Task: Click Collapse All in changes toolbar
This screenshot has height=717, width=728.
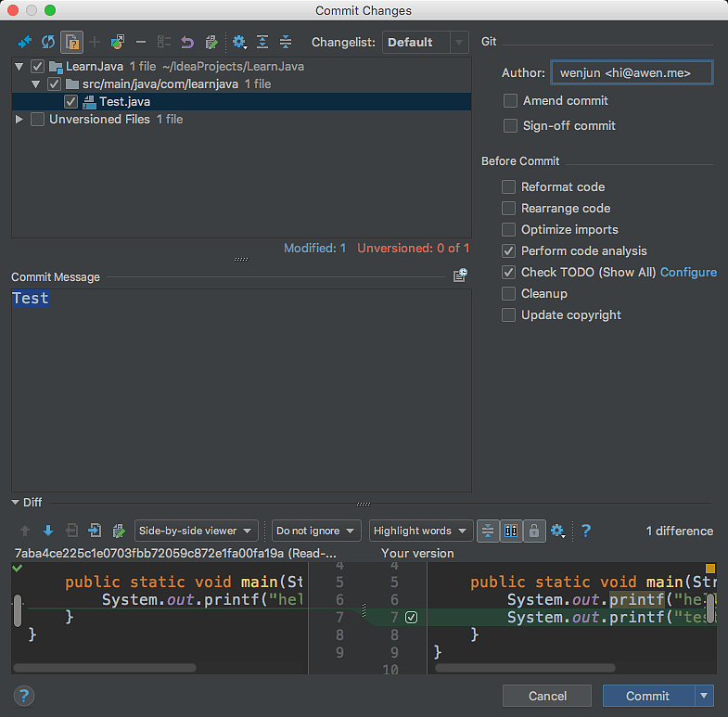Action: pyautogui.click(x=286, y=42)
